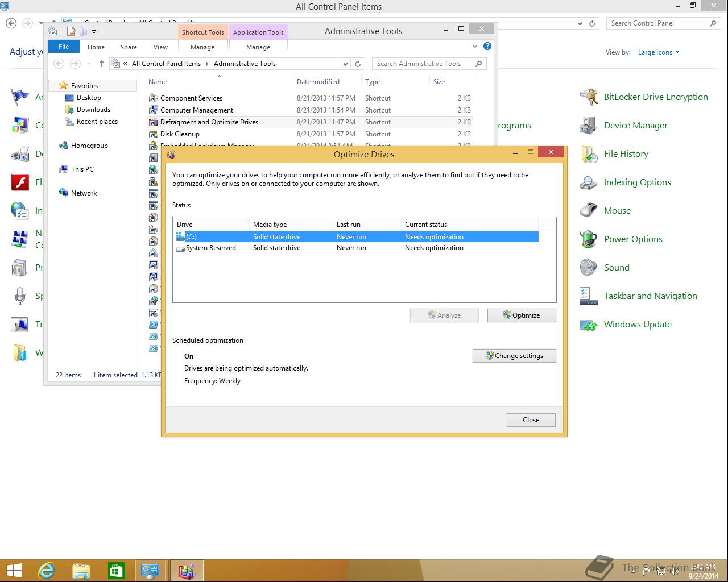This screenshot has width=728, height=582.
Task: Refresh the Control Panel address bar
Action: [592, 23]
